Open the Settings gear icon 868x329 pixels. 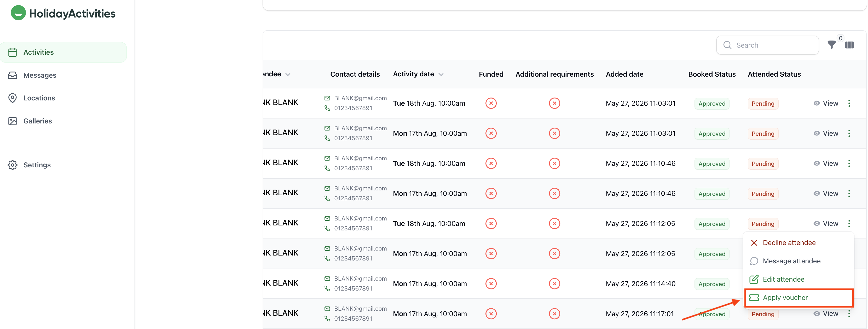(13, 165)
